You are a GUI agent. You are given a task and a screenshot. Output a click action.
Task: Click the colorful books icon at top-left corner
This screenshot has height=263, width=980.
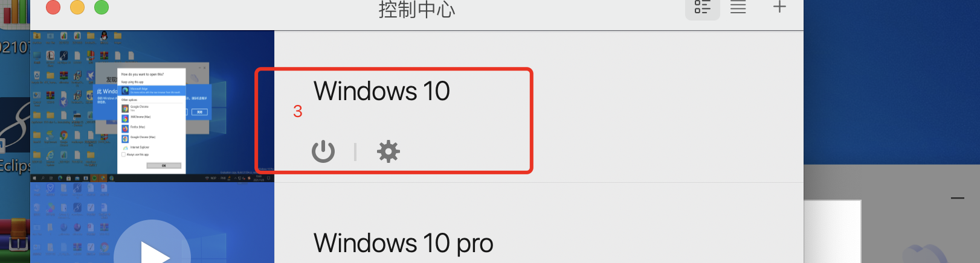15,12
